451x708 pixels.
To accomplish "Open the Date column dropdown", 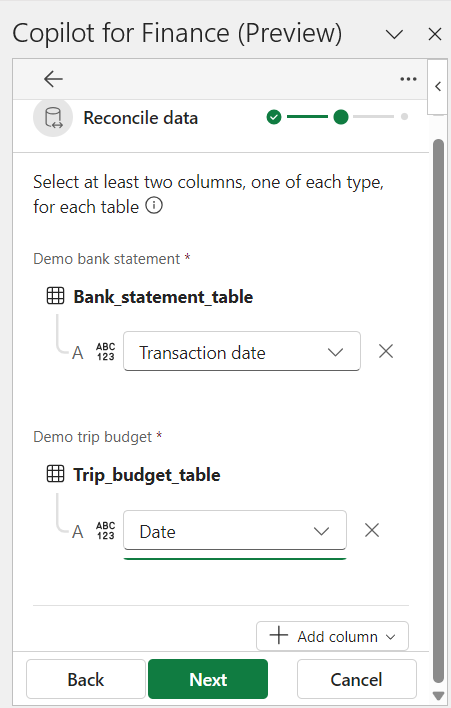I will pyautogui.click(x=235, y=530).
